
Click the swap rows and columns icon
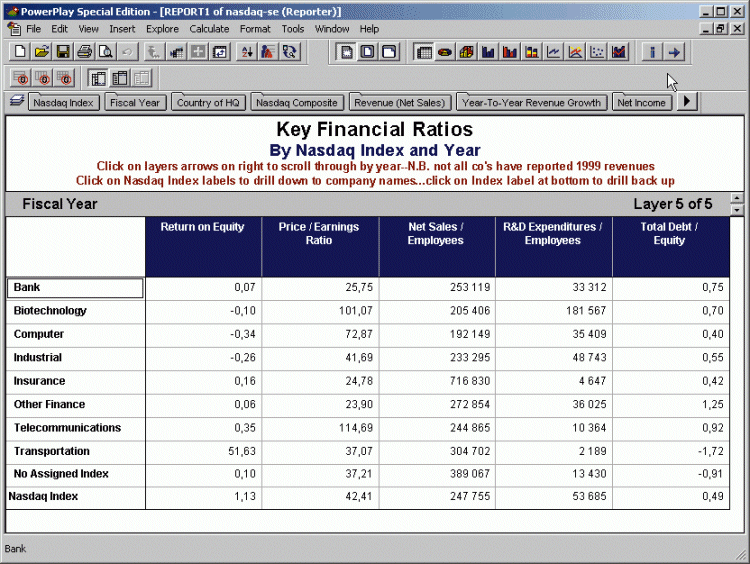point(220,52)
